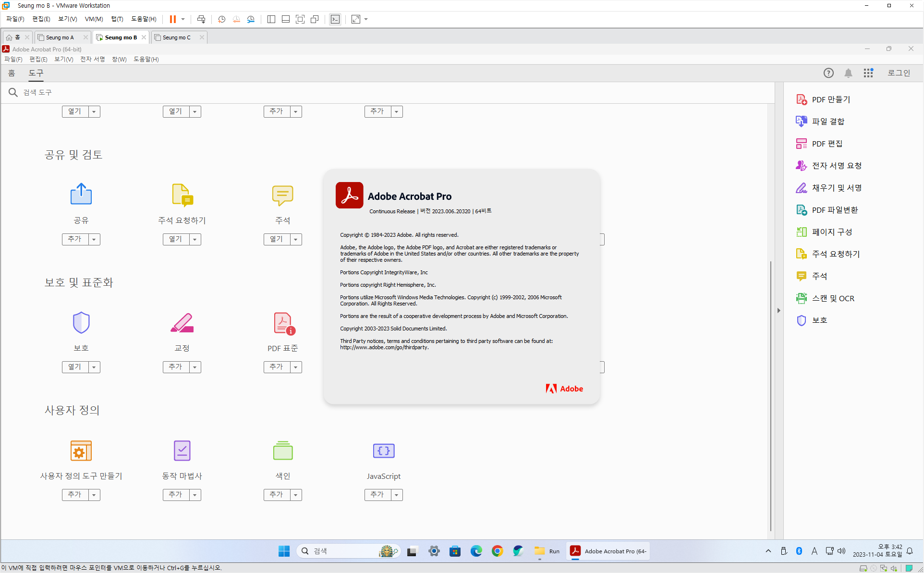
Task: Open dropdown arrow under JavaScript 추가
Action: tap(397, 495)
